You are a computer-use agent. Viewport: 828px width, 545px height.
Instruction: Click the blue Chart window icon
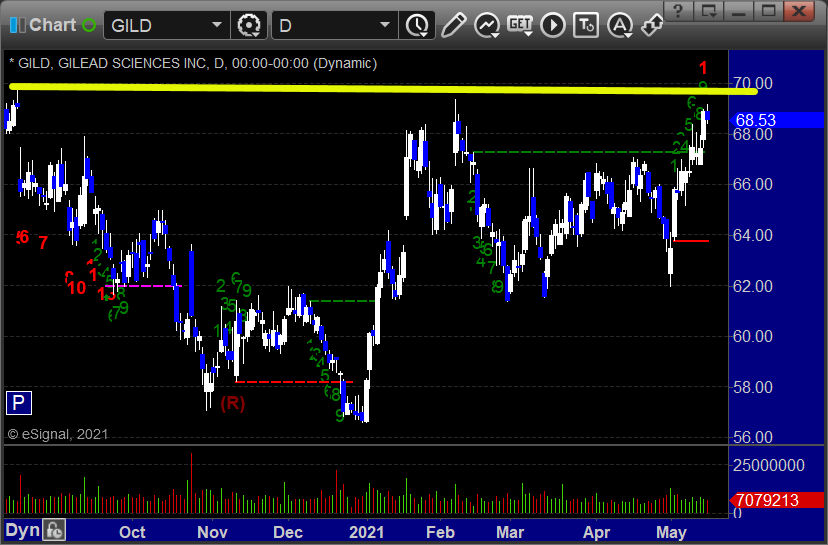pos(17,25)
